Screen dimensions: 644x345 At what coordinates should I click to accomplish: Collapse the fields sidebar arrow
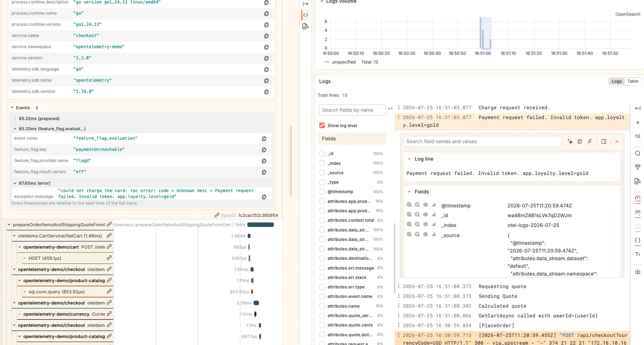[x=390, y=109]
